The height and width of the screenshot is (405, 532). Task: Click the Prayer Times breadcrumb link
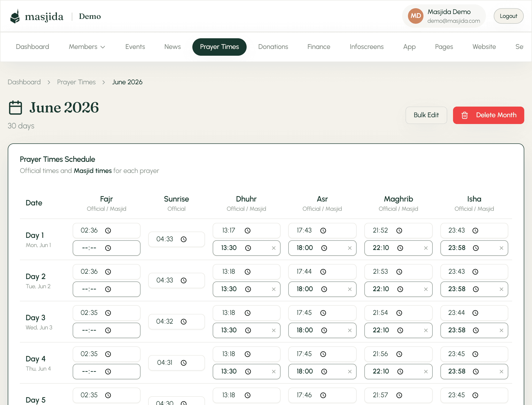coord(76,82)
